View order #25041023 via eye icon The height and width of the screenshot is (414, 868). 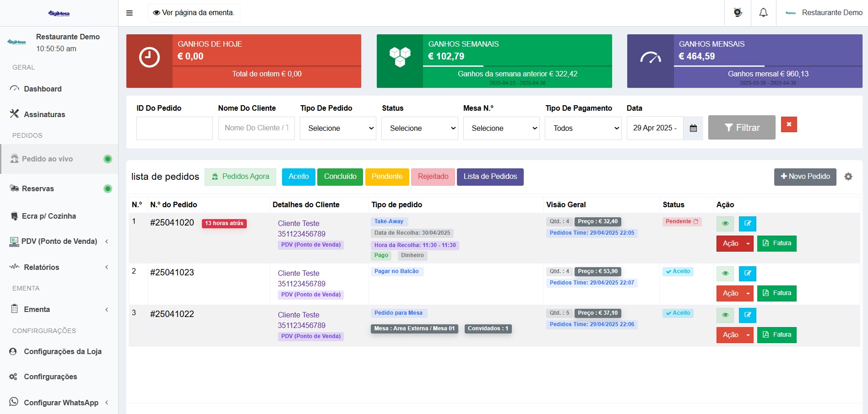coord(725,274)
